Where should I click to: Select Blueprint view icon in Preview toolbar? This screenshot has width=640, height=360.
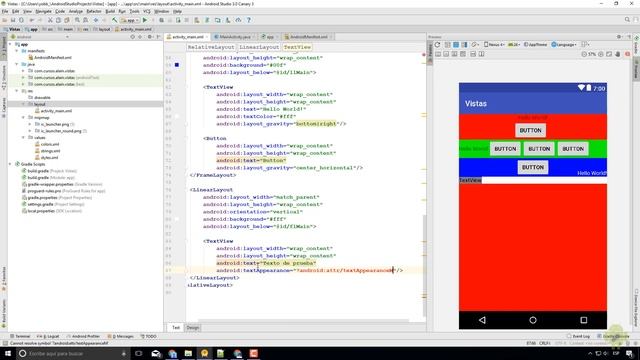[456, 44]
